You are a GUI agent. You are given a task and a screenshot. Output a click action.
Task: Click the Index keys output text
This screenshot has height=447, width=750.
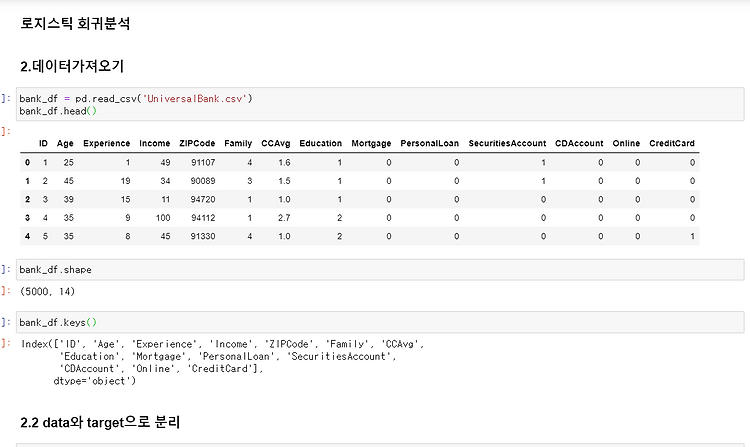click(x=222, y=362)
